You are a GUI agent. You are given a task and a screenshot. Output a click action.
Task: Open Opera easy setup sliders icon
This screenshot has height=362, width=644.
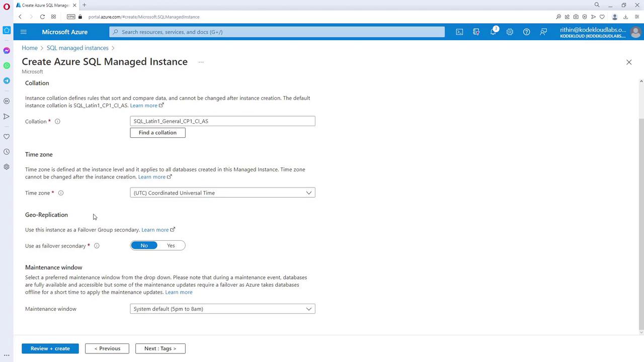637,17
